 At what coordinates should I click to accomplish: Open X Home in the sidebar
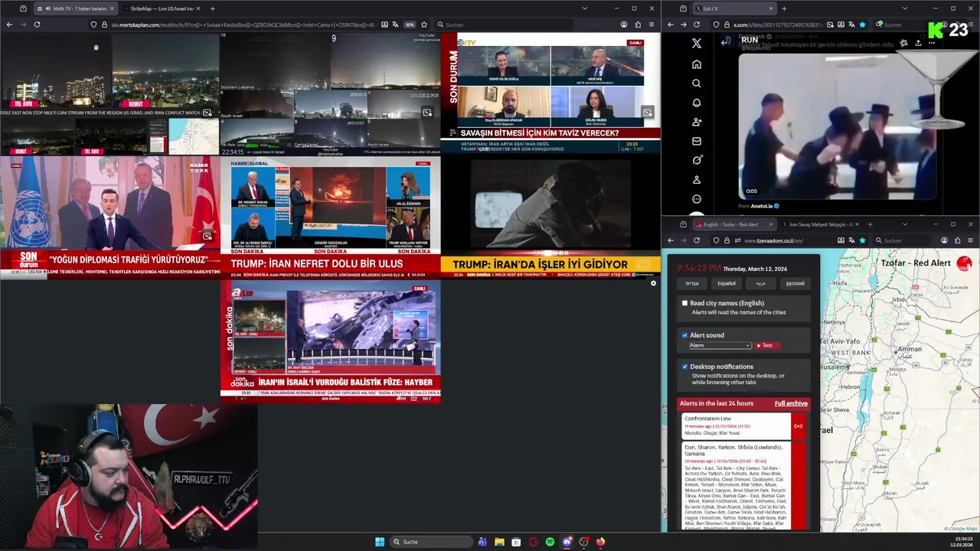point(697,64)
